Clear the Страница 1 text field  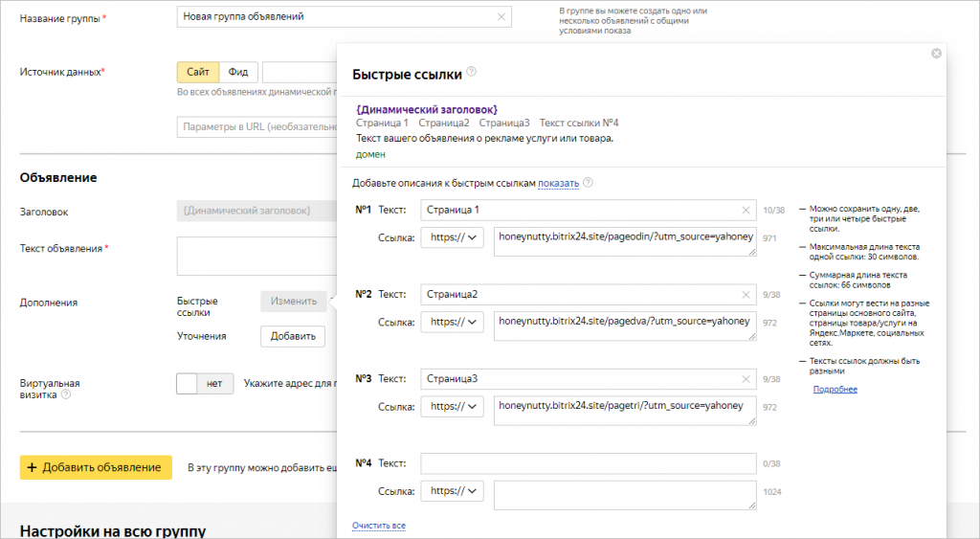746,210
